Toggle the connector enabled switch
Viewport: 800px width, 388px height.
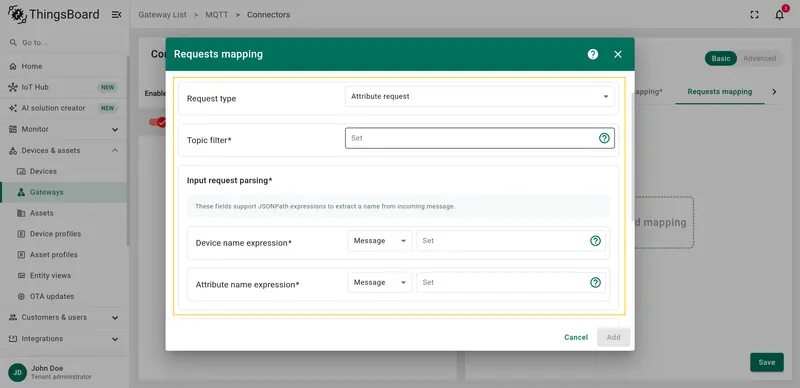[x=157, y=123]
